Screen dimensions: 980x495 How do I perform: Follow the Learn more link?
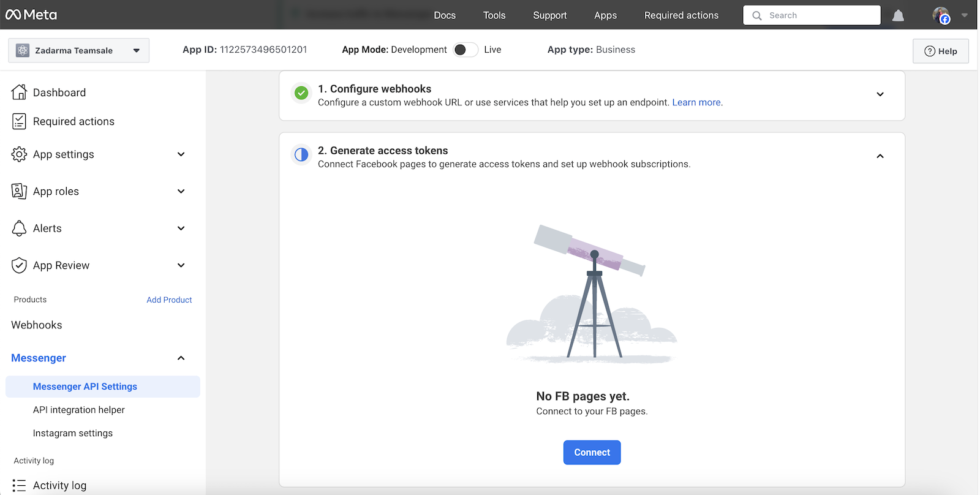click(696, 102)
